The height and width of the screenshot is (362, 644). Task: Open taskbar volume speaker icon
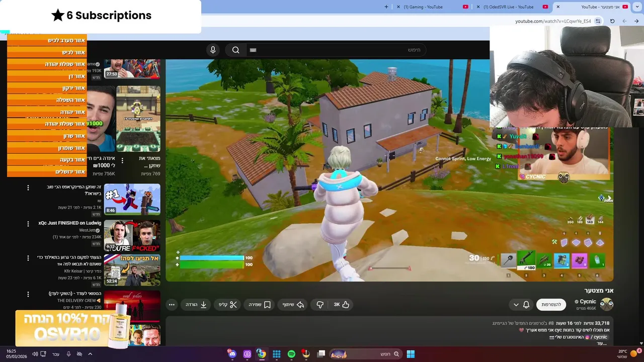tap(35, 354)
